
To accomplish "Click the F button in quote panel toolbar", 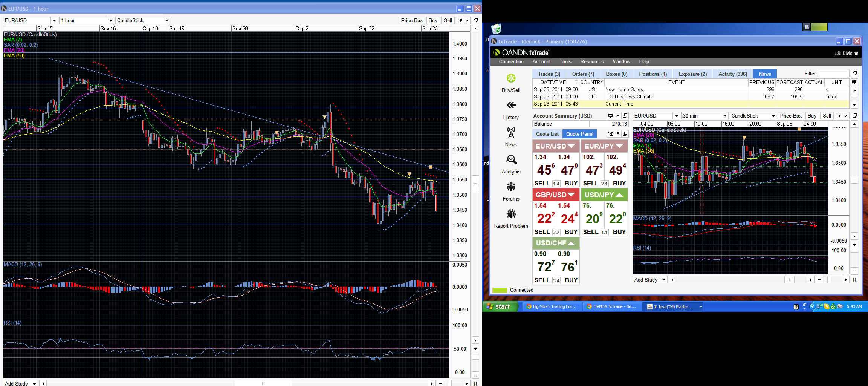I will coord(618,134).
